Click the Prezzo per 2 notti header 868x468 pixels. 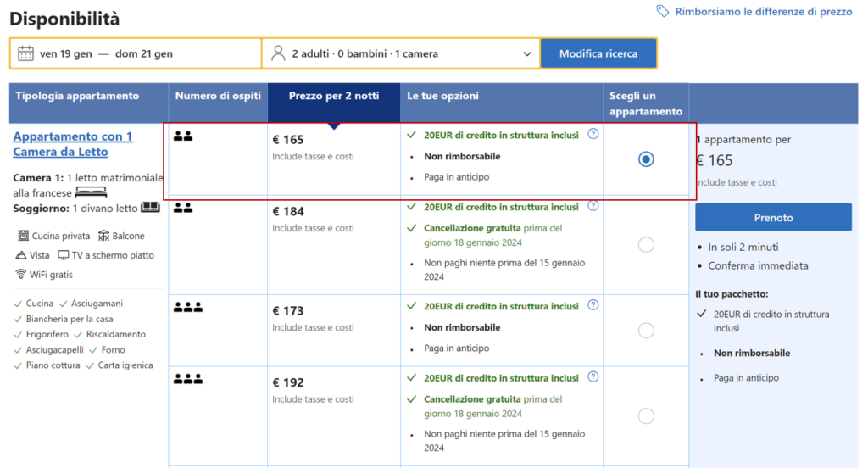(334, 96)
